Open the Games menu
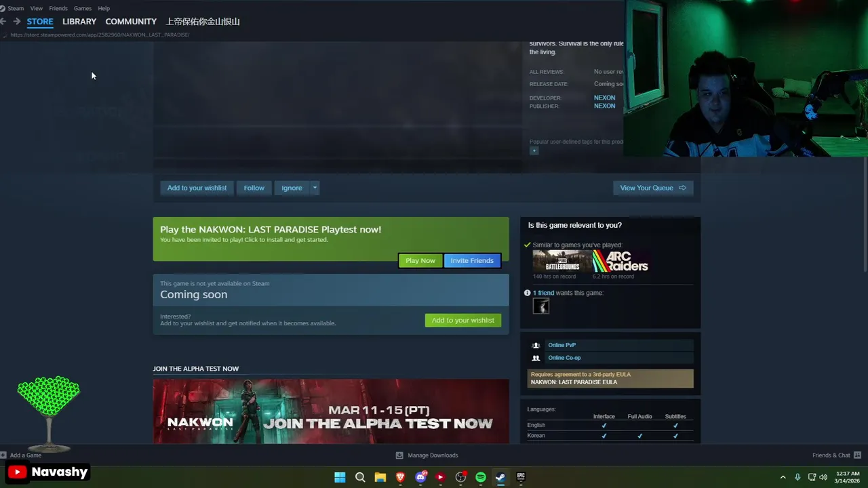This screenshot has height=488, width=868. click(x=83, y=8)
